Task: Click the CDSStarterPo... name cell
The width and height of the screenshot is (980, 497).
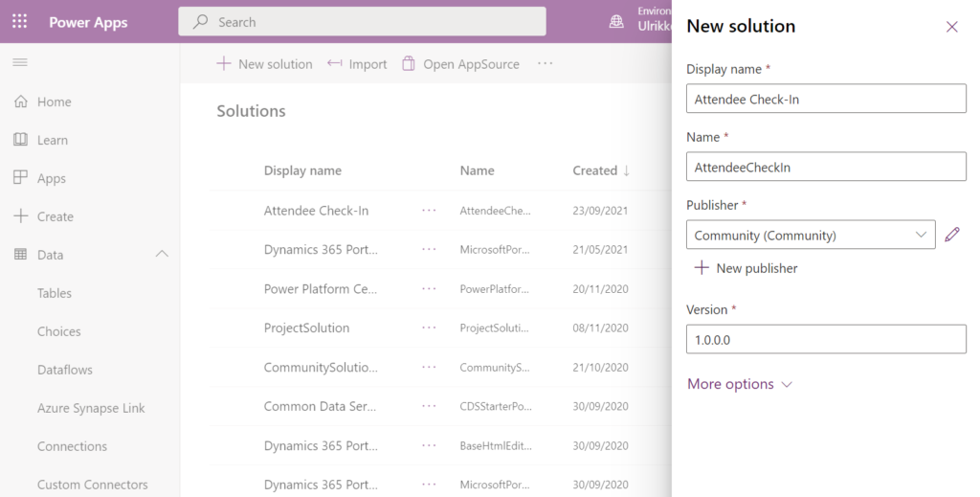Action: tap(496, 406)
